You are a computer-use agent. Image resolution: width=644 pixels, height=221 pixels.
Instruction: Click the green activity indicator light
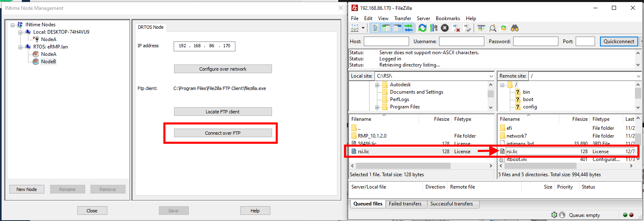(625, 215)
